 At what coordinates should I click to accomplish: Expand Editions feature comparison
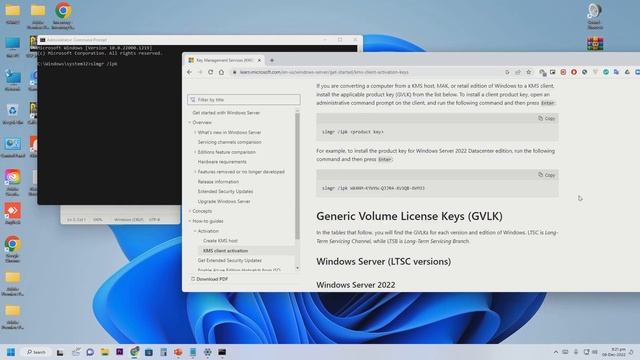[x=195, y=152]
